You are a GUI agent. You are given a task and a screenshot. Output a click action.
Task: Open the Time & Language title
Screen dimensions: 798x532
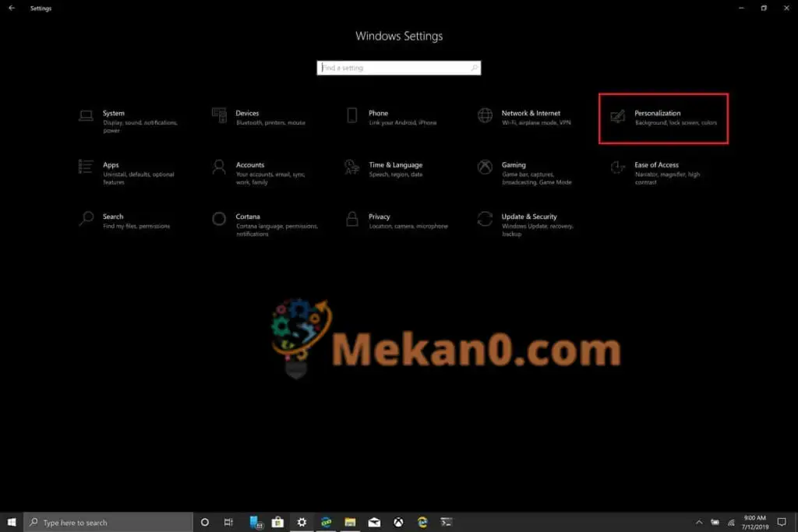pyautogui.click(x=395, y=165)
